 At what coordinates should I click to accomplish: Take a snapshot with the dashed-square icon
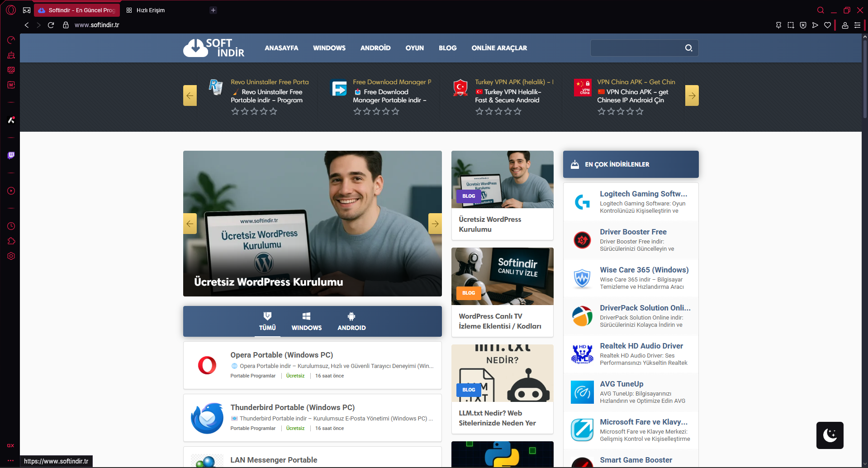[791, 25]
